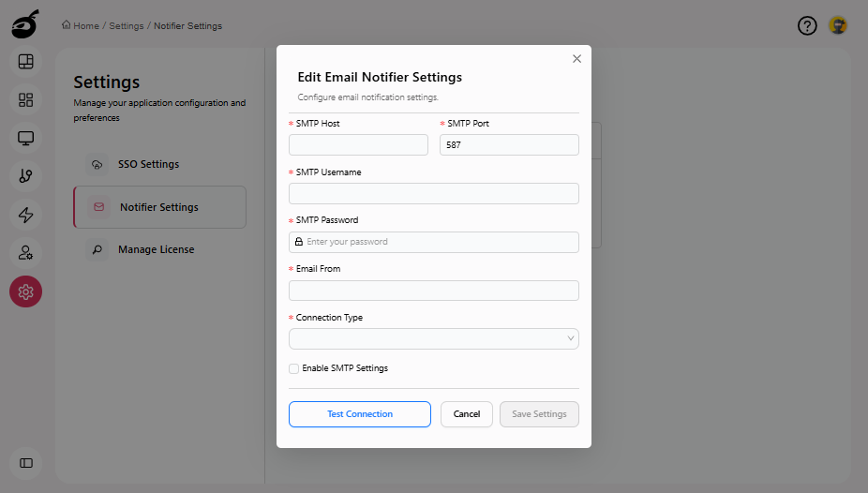Select Manage License menu item
The image size is (868, 493).
point(159,249)
